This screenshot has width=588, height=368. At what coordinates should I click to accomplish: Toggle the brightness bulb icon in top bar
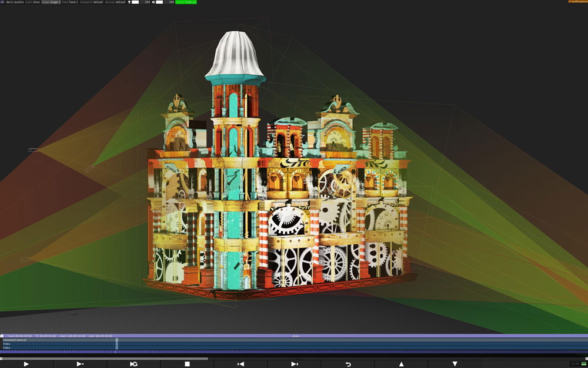(129, 2)
